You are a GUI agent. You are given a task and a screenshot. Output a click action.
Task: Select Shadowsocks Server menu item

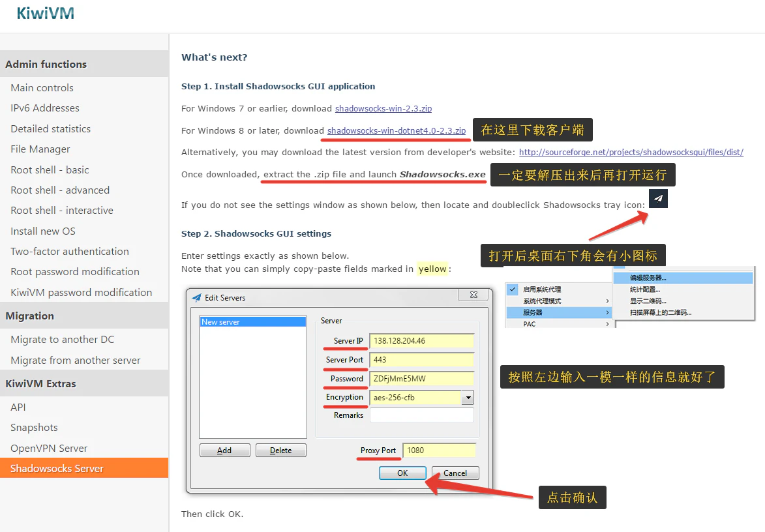point(84,468)
